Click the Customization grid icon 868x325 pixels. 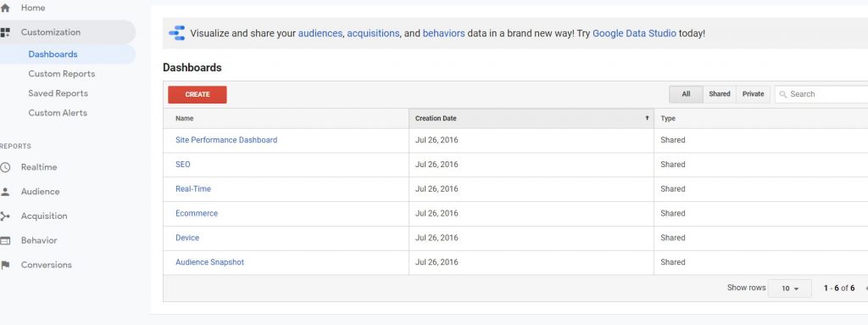tap(6, 32)
